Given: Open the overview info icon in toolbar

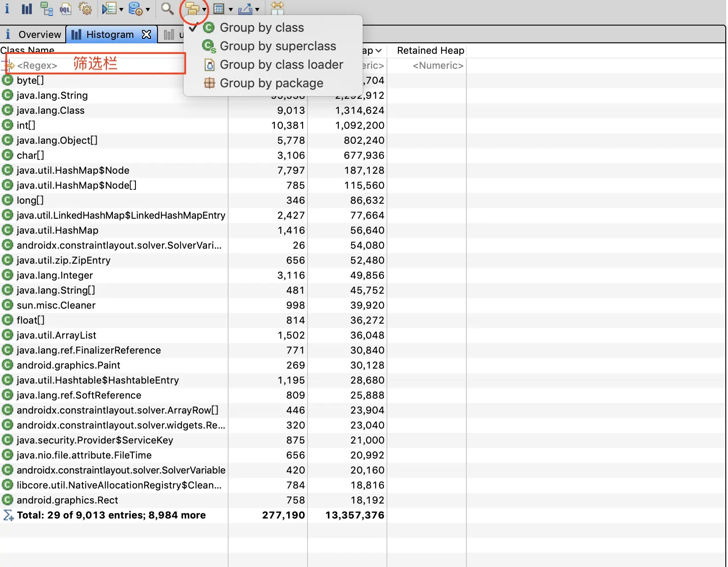Looking at the screenshot, I should pos(7,8).
